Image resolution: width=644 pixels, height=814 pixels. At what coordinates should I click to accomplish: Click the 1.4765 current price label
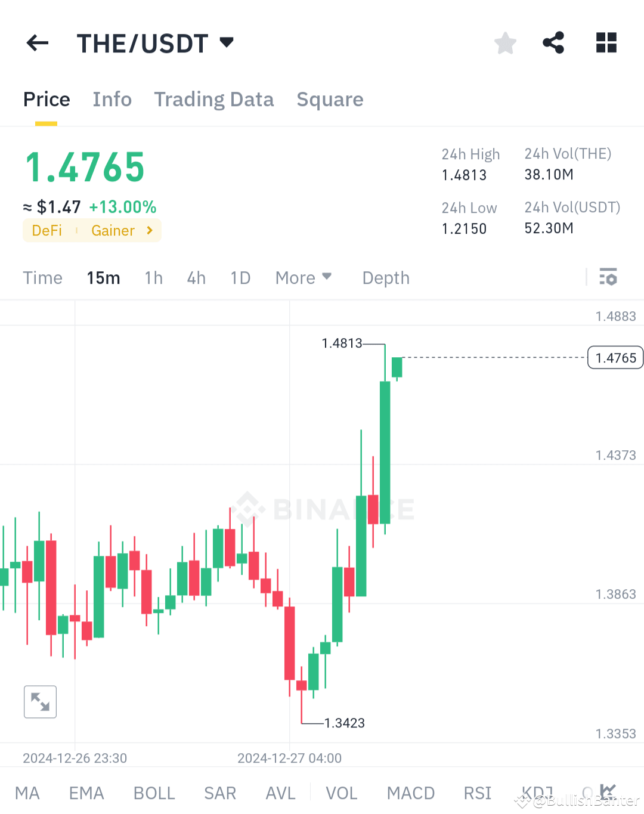pos(615,357)
